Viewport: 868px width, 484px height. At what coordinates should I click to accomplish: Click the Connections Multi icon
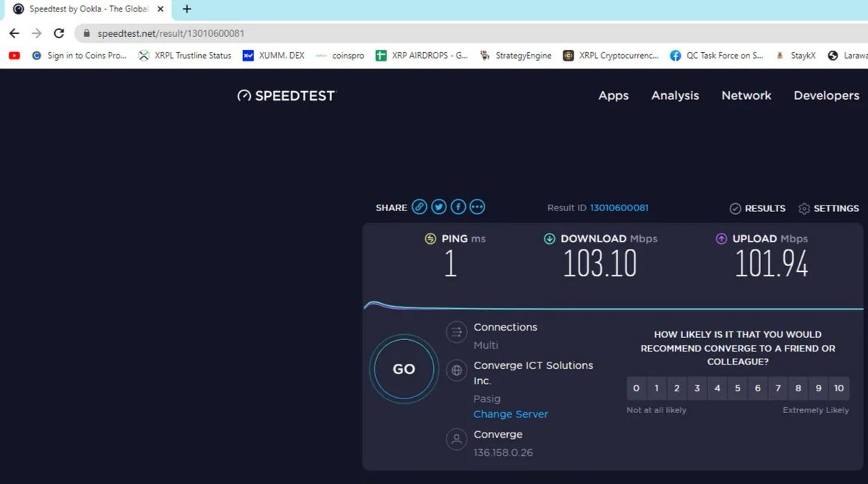pos(456,332)
